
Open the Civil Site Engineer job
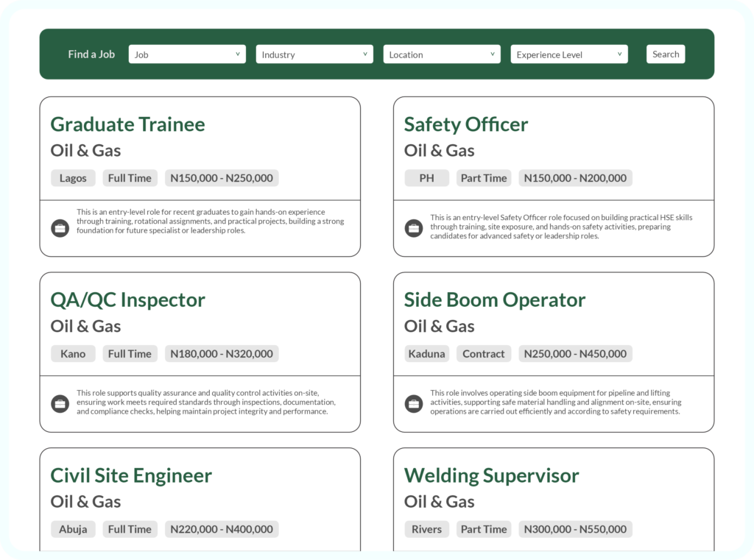(131, 475)
